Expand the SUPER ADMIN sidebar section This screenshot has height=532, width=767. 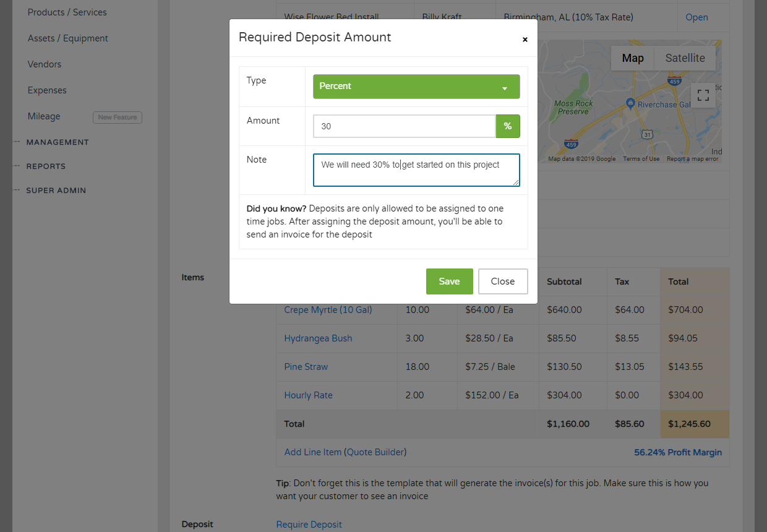[x=56, y=190]
